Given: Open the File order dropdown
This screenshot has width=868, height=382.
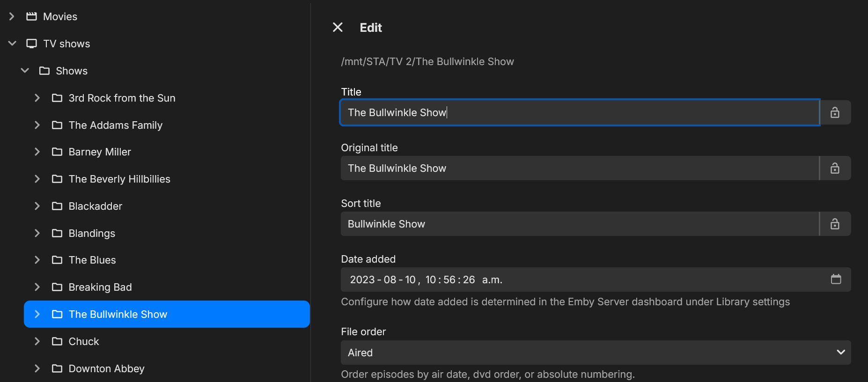Looking at the screenshot, I should click(596, 353).
